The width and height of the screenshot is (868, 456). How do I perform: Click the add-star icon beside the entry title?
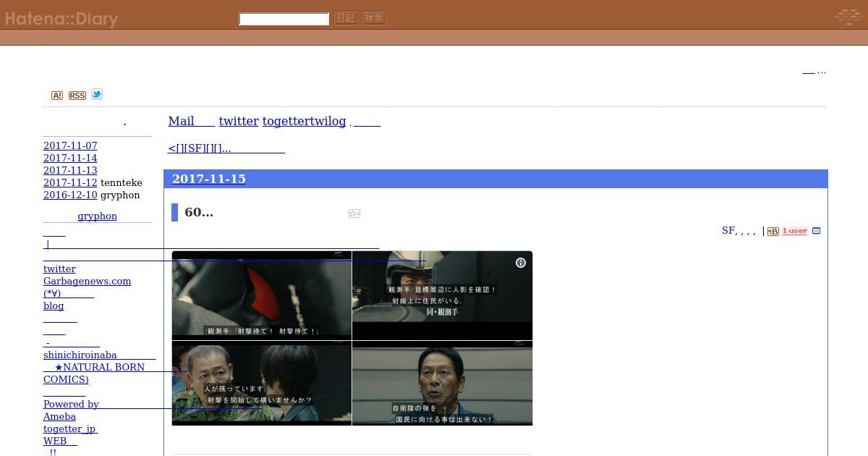(x=354, y=214)
